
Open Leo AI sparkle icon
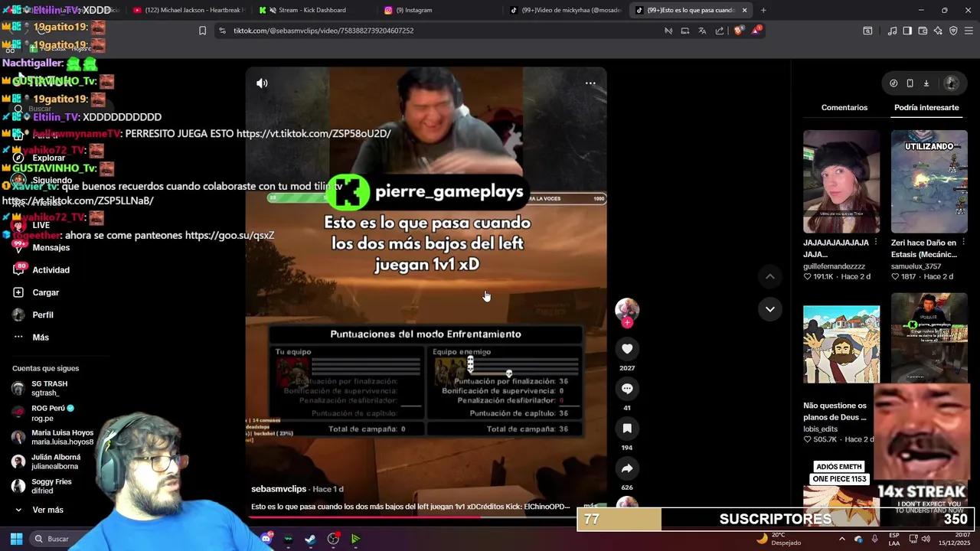938,31
